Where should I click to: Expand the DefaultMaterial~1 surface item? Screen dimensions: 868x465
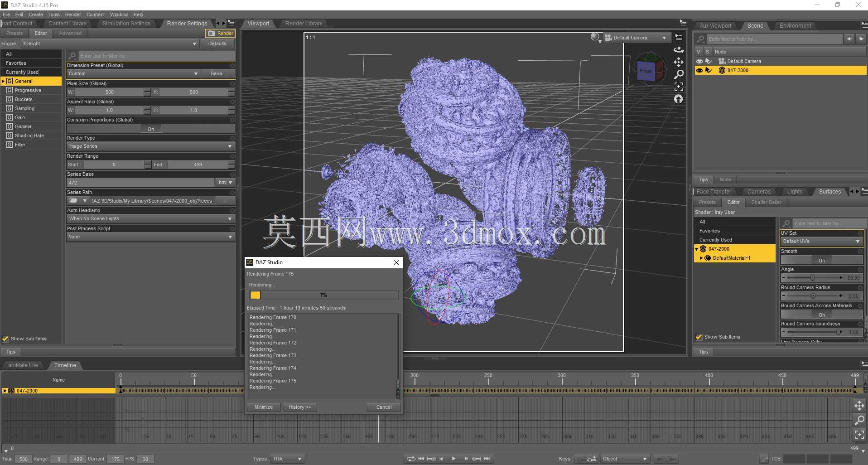[x=701, y=258]
